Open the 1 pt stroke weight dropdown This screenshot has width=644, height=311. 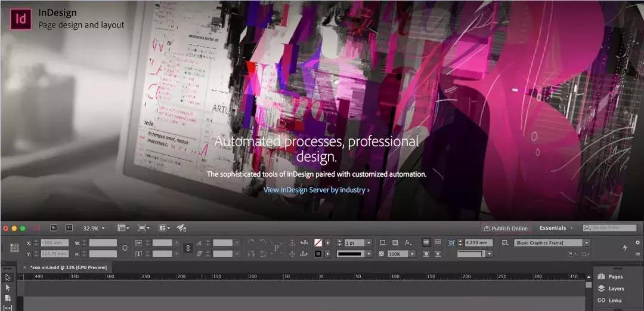click(369, 243)
